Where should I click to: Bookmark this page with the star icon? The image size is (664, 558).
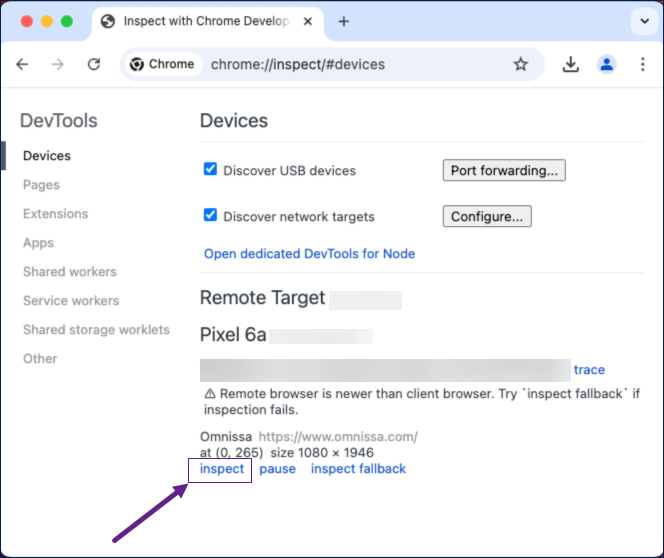pyautogui.click(x=520, y=64)
